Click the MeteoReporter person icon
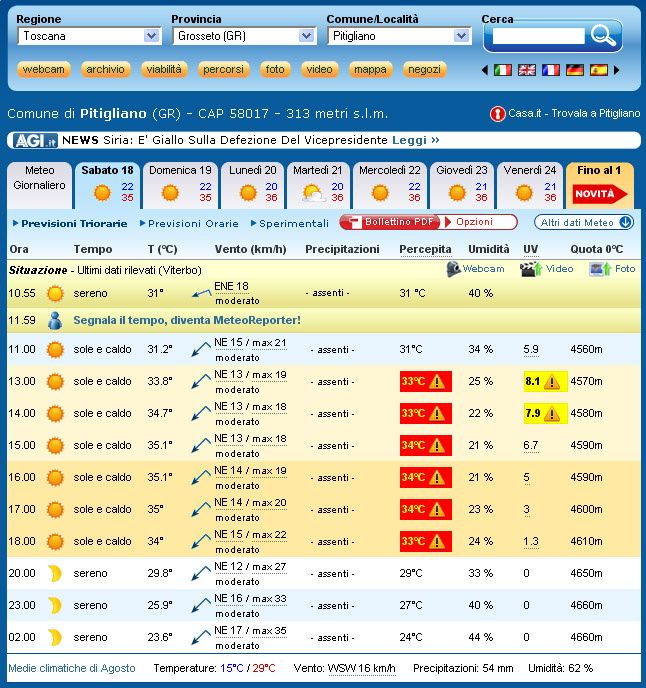The width and height of the screenshot is (646, 688). click(55, 321)
